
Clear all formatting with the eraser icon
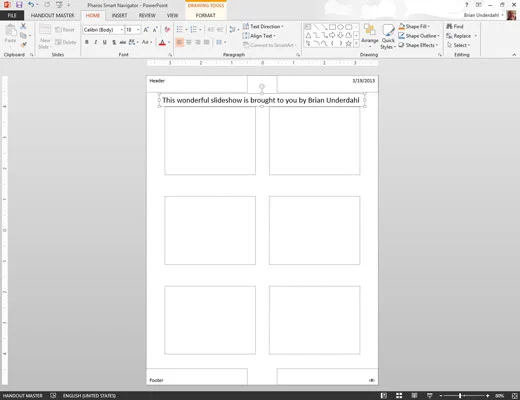pyautogui.click(x=167, y=30)
